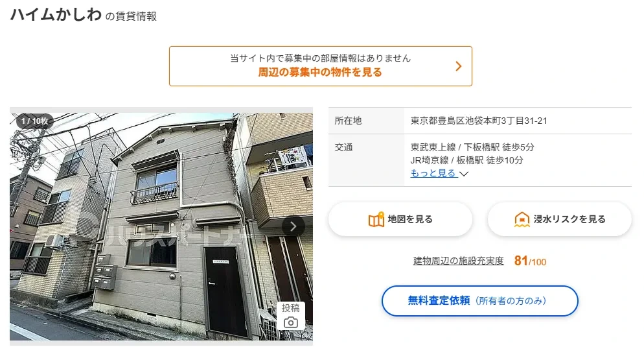Click the 地図を見る button
644x347 pixels.
400,219
